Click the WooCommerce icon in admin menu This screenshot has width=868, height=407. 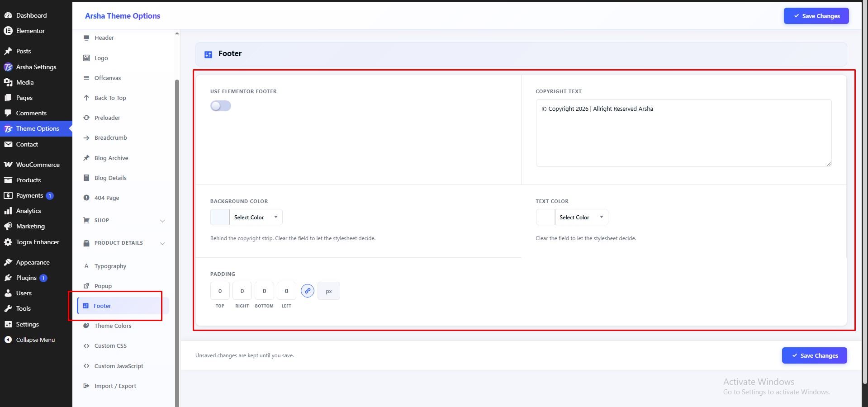8,165
